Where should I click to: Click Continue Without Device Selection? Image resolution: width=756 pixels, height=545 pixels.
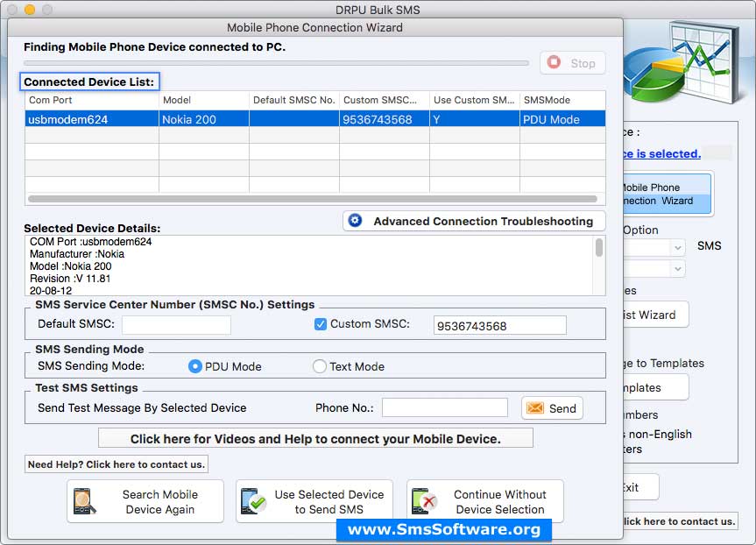coord(485,501)
